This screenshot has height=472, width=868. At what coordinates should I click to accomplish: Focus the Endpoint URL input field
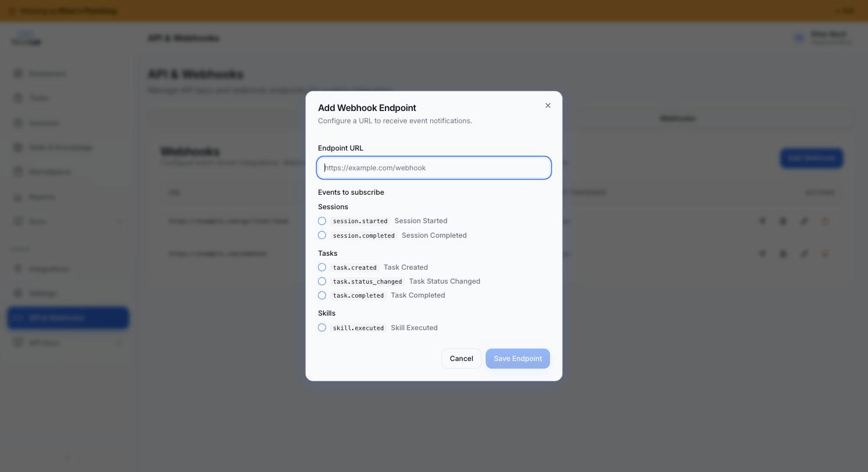[x=434, y=168]
